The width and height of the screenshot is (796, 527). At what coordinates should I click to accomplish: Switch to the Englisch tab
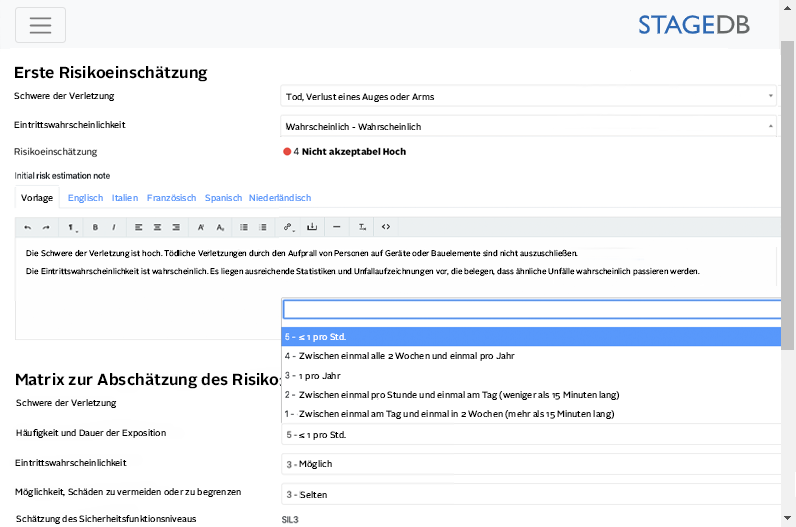tap(85, 198)
